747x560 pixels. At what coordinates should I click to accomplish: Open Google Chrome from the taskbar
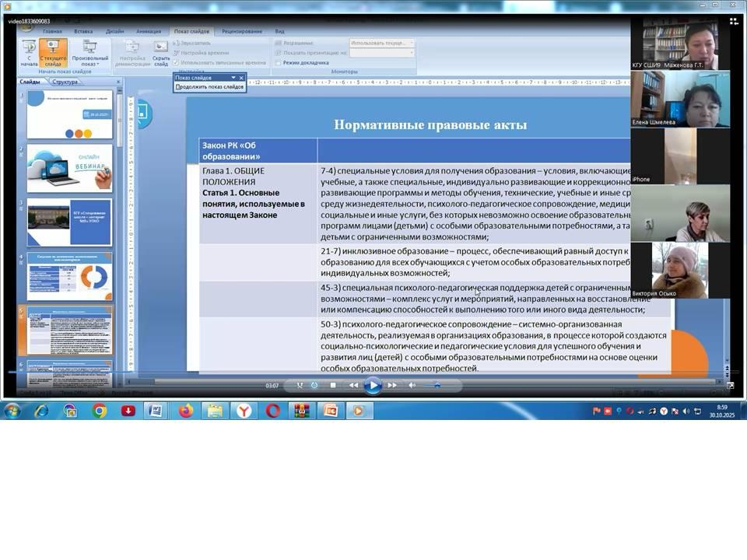(100, 411)
